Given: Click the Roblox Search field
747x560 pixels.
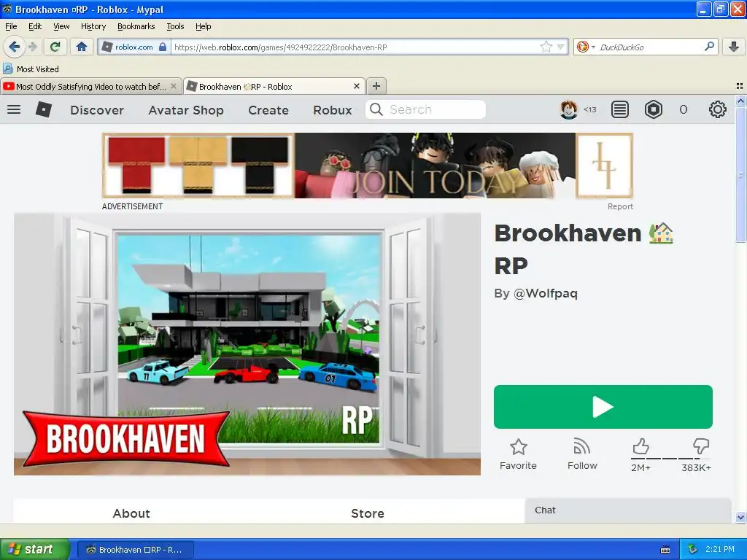Looking at the screenshot, I should tap(425, 109).
